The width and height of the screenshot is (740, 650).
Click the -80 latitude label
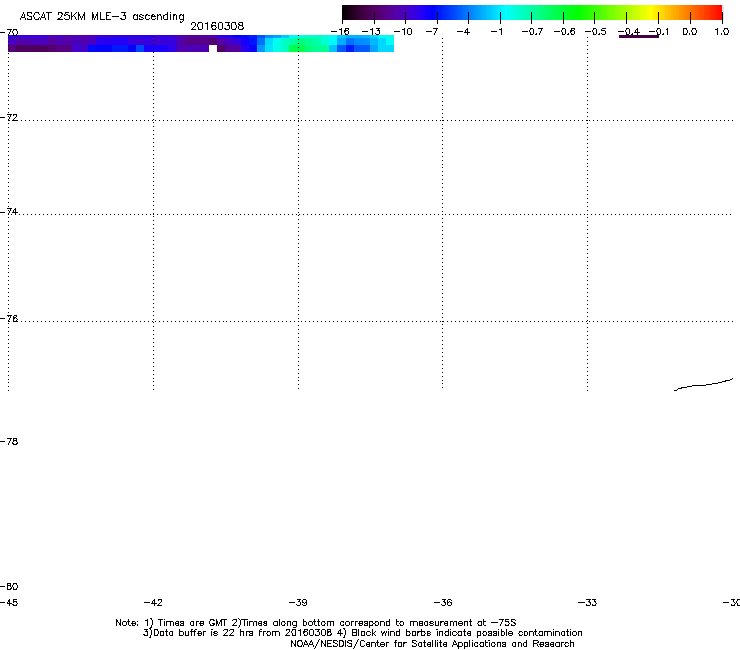pyautogui.click(x=9, y=586)
